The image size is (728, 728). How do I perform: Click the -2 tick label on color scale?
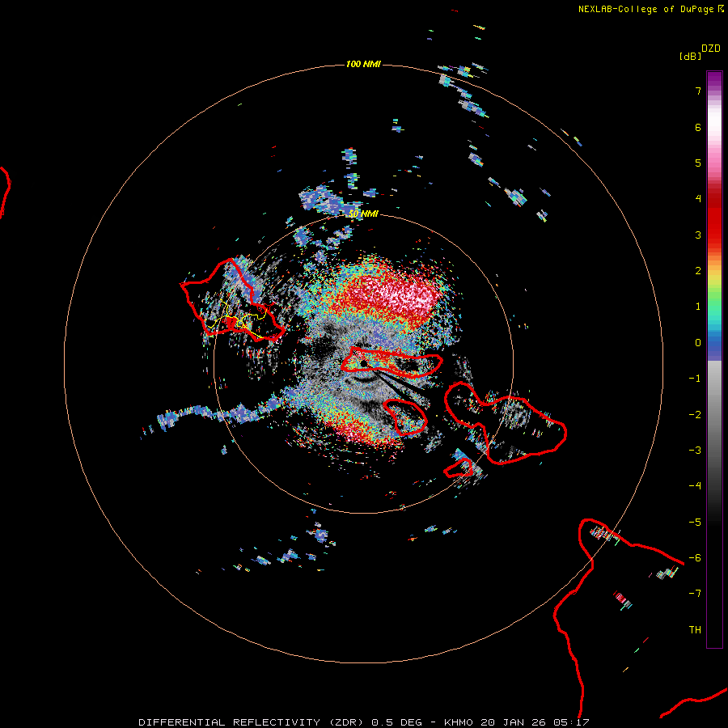[x=695, y=415]
